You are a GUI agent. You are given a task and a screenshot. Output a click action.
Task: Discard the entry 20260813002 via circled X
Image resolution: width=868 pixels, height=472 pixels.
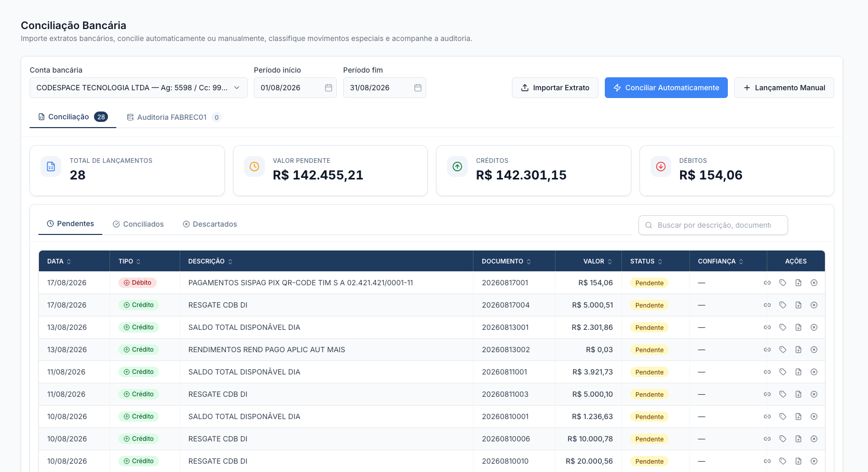[x=814, y=350]
